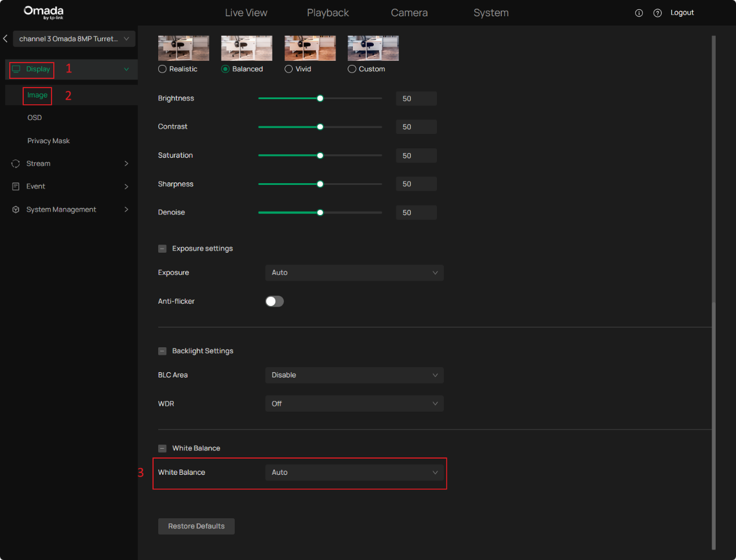The image size is (736, 560).
Task: Click the Display monitor icon
Action: tap(16, 69)
